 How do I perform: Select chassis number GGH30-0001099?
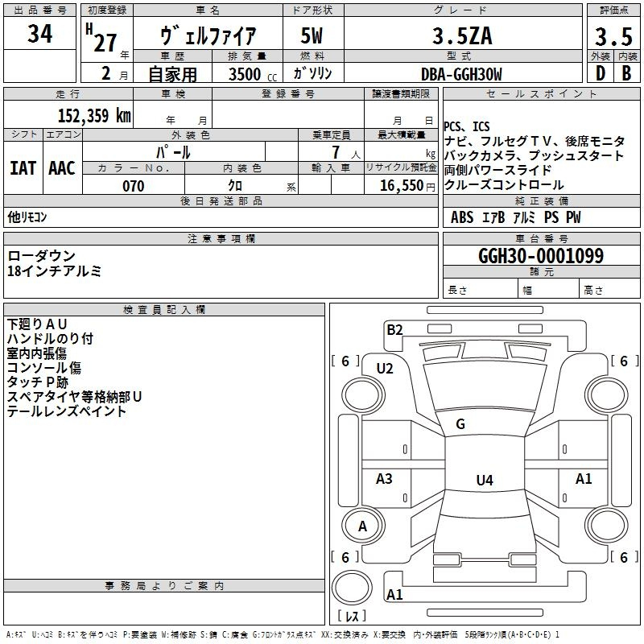tap(541, 255)
